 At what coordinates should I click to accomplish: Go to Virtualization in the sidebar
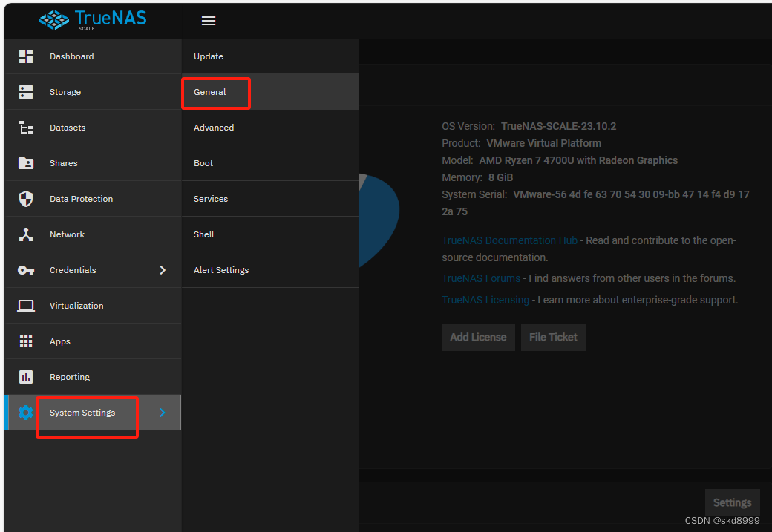[x=93, y=306]
